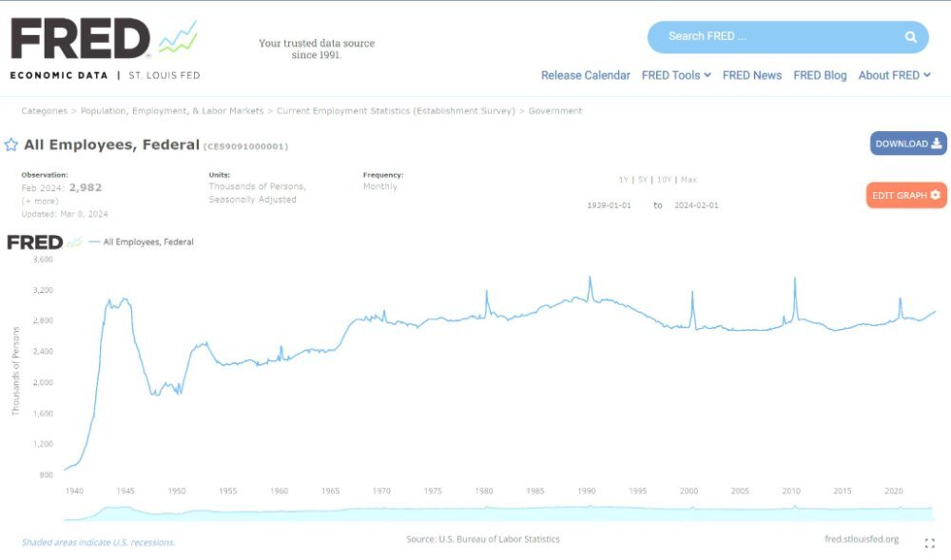Click the 'Thousands of Persons,' units text
The image size is (951, 560).
pyautogui.click(x=257, y=186)
